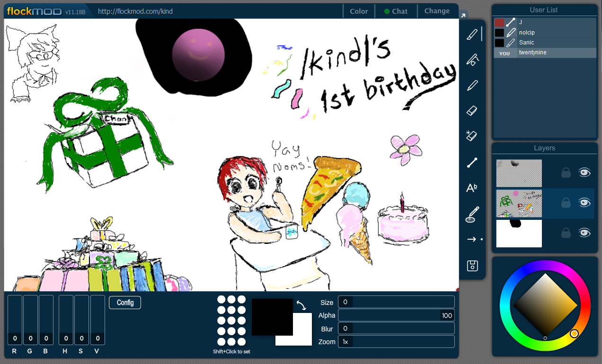The image size is (602, 364).
Task: Select the Brush tool
Action: 472,34
